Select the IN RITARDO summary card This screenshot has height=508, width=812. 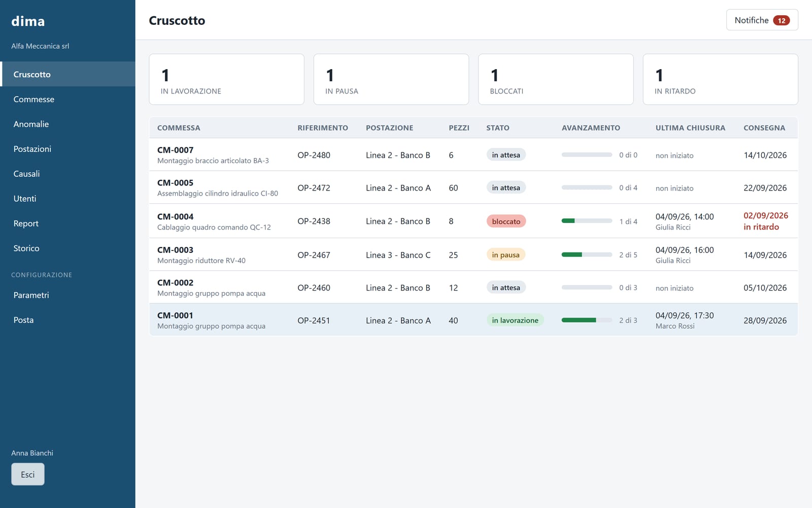[x=720, y=79]
